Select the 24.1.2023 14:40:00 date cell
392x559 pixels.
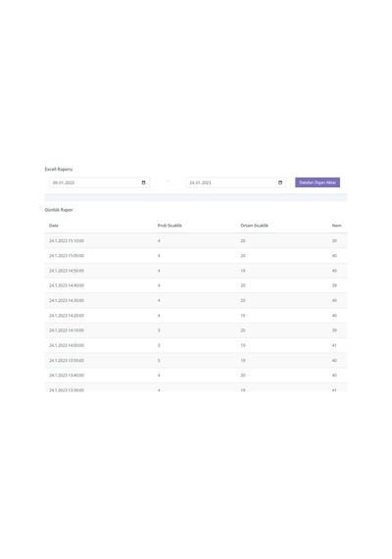[x=67, y=285]
